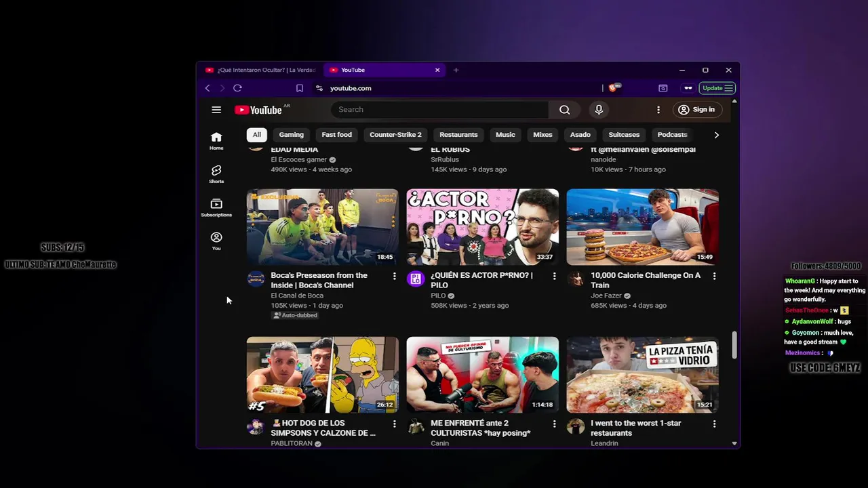868x488 pixels.
Task: Bookmark this page with the bookmark icon
Action: pyautogui.click(x=300, y=88)
